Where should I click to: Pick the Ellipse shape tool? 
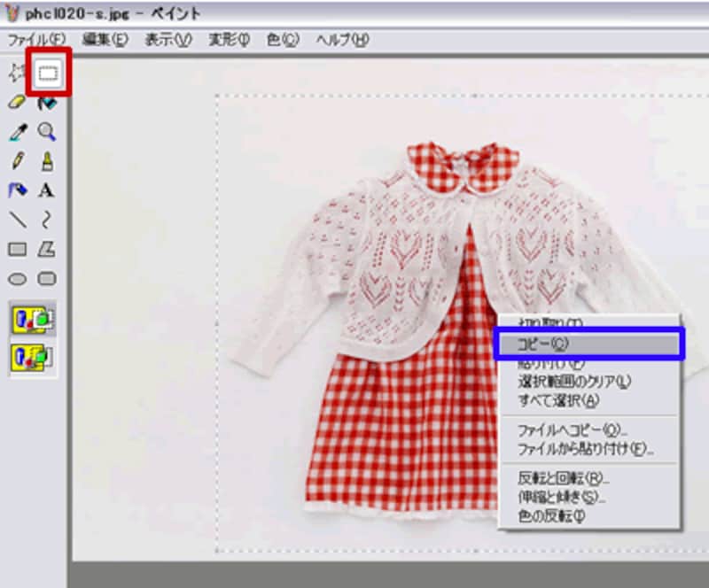click(17, 278)
